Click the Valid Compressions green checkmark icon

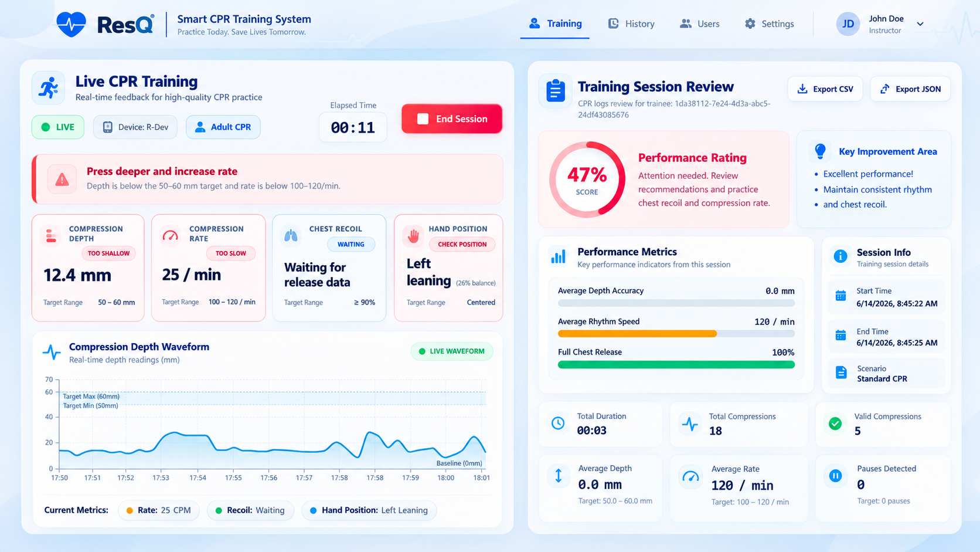click(835, 423)
